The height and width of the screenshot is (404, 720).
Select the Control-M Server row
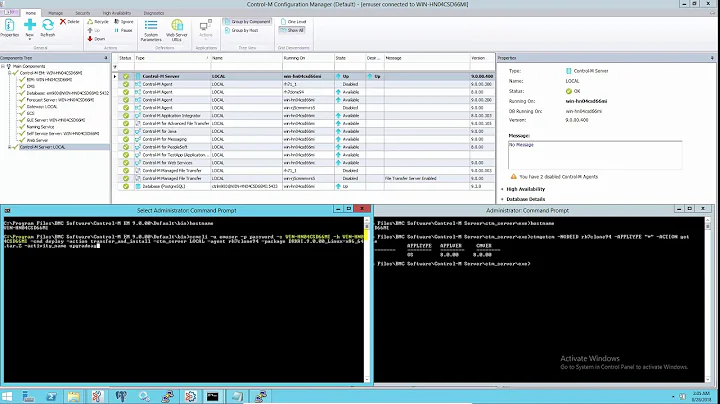click(x=303, y=77)
